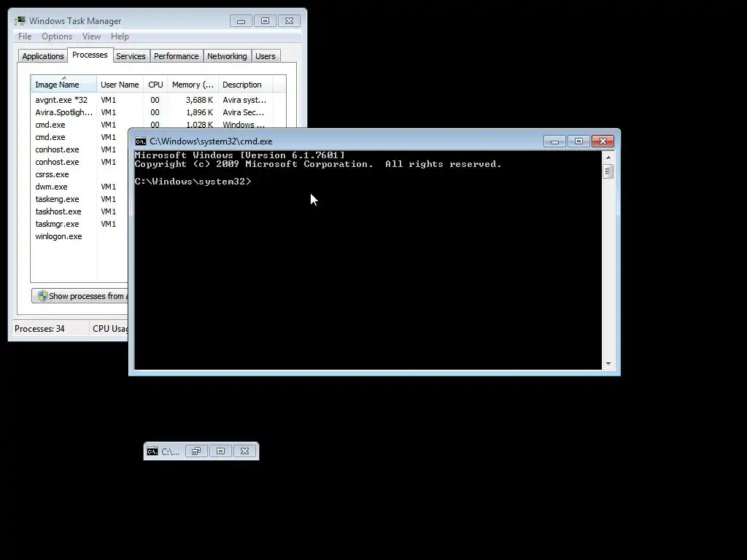This screenshot has width=747, height=560.
Task: Select the avgnt.exe *32 process row
Action: tap(158, 100)
